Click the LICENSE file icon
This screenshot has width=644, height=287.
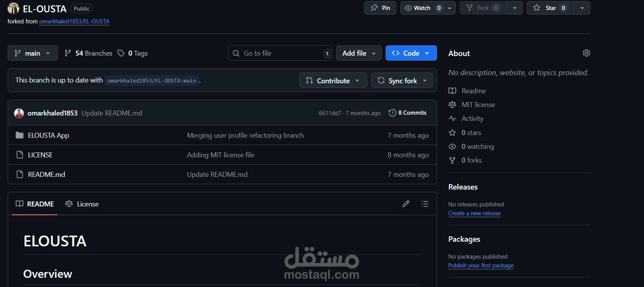pos(20,155)
